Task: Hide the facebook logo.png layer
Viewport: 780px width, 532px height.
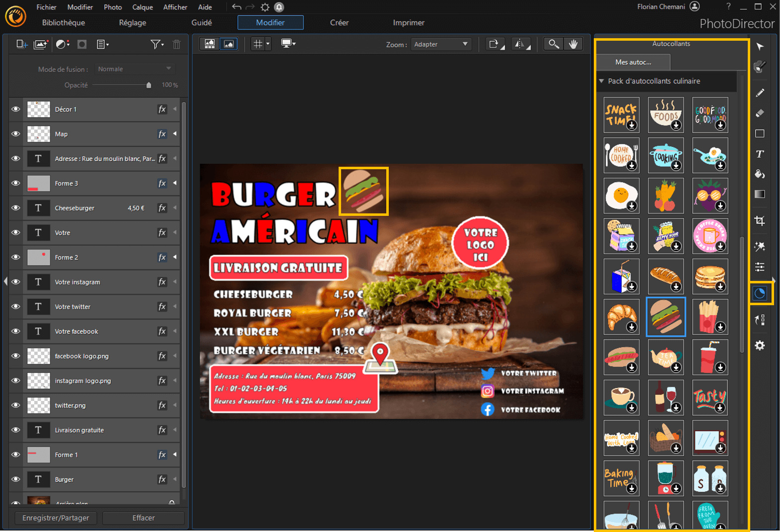Action: click(x=15, y=356)
